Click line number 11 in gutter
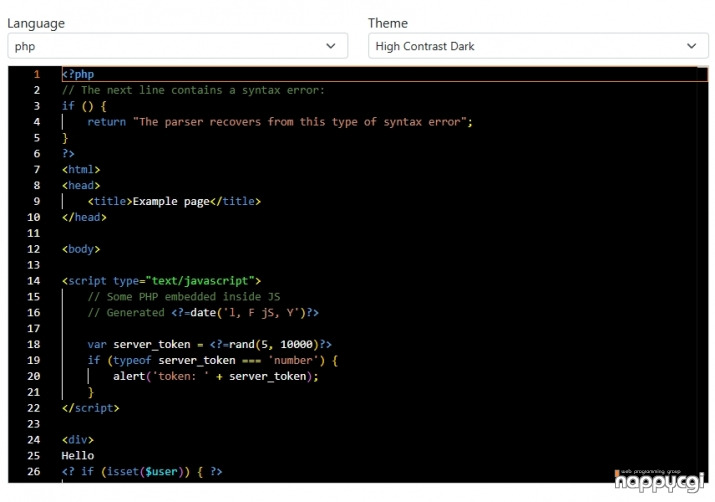Screen dimensions: 715x502 pyautogui.click(x=33, y=233)
